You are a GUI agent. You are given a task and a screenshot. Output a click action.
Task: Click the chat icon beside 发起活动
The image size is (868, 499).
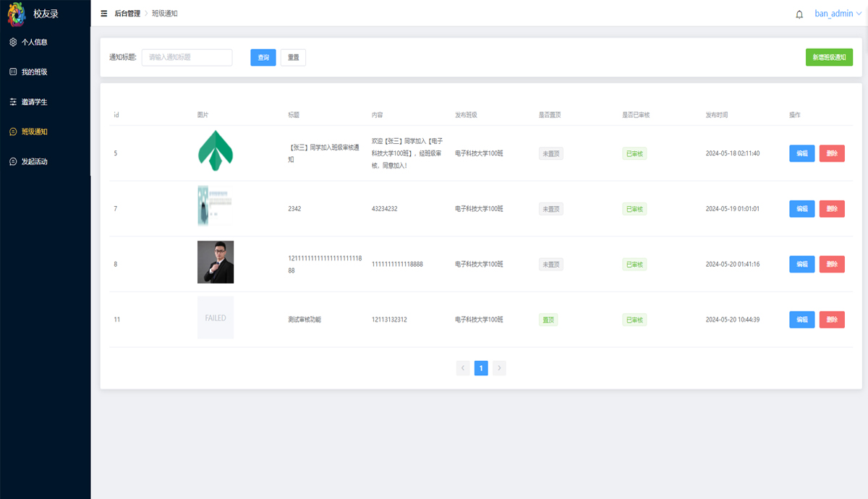pyautogui.click(x=13, y=161)
